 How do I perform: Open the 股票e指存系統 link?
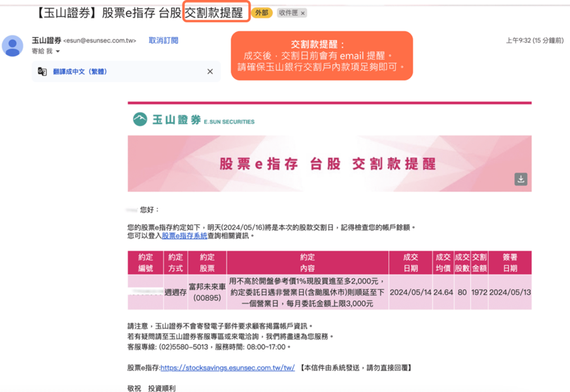point(185,236)
